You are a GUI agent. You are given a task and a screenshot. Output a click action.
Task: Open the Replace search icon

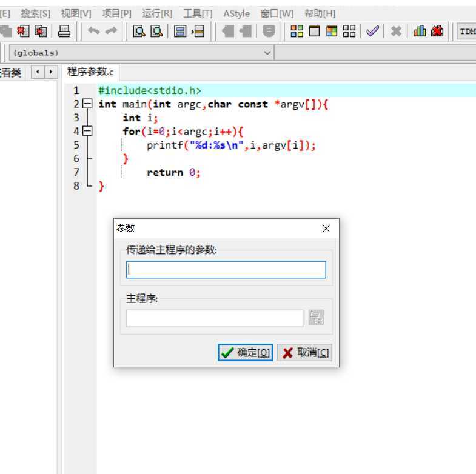coord(156,32)
